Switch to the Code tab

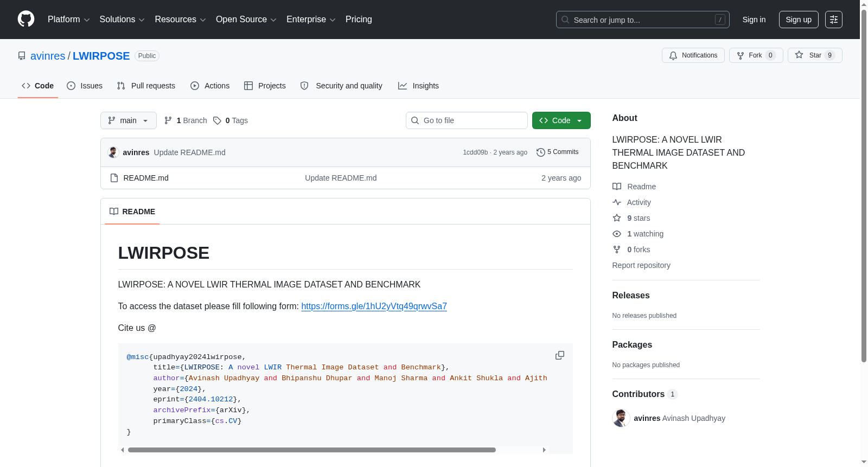click(x=38, y=86)
